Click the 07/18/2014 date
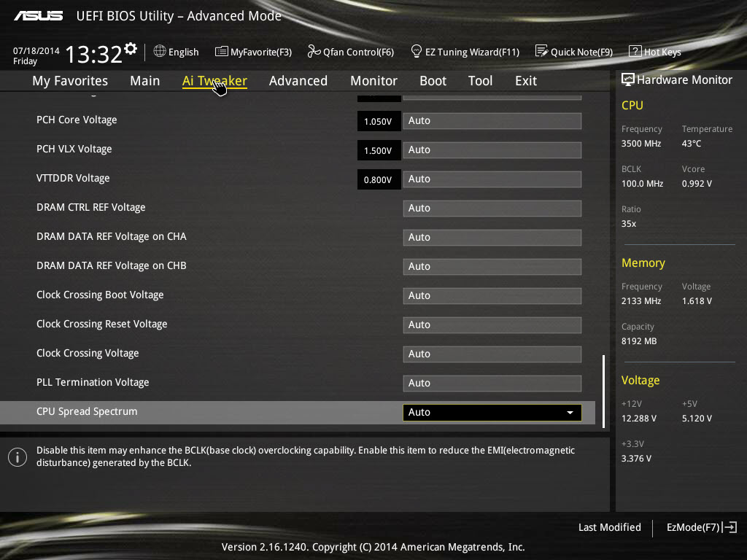The image size is (747, 560). [x=36, y=51]
